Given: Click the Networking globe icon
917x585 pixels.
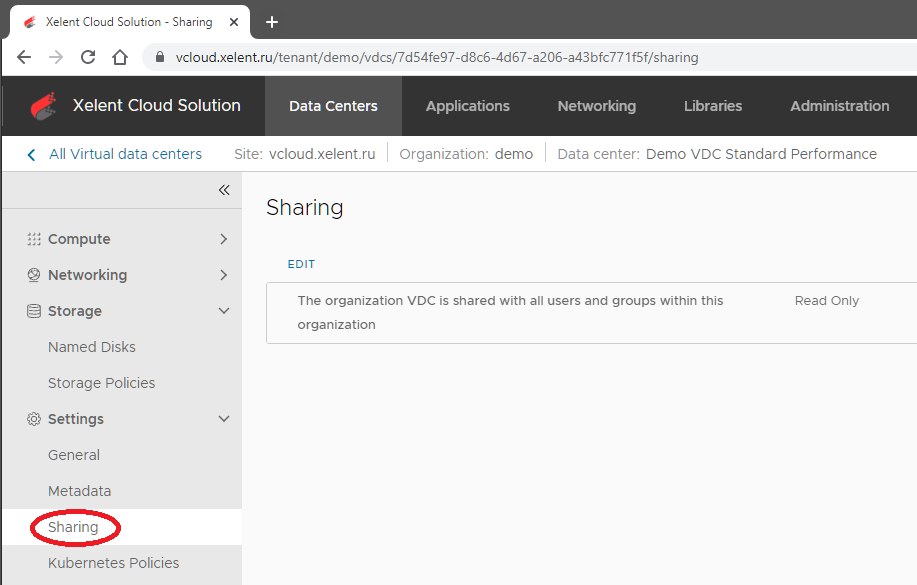Looking at the screenshot, I should click(x=34, y=275).
